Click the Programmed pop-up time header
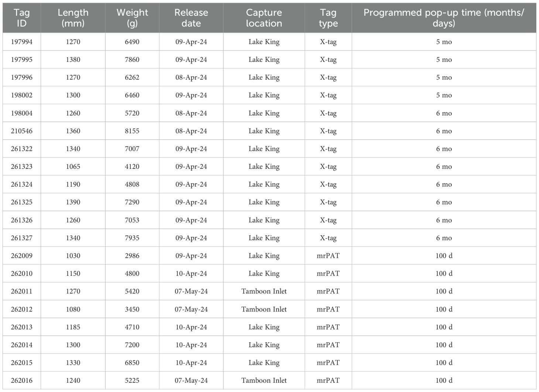The height and width of the screenshot is (392, 539). [444, 18]
